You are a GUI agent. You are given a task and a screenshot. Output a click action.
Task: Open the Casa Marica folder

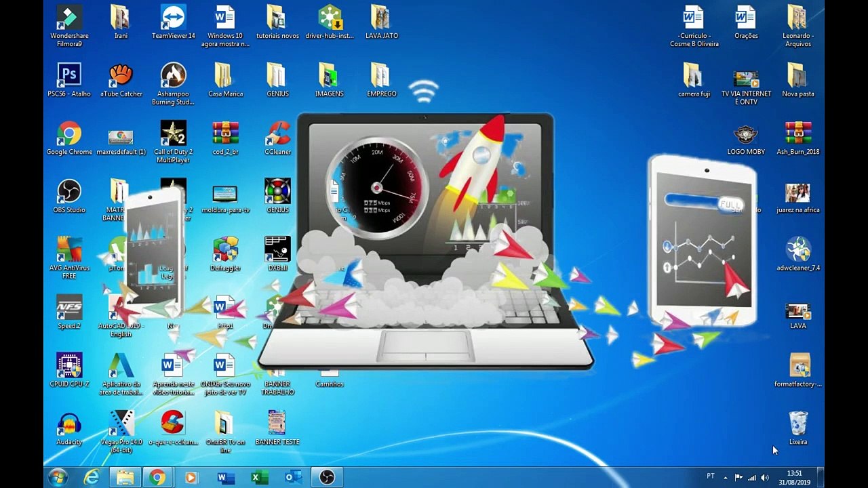coord(225,81)
